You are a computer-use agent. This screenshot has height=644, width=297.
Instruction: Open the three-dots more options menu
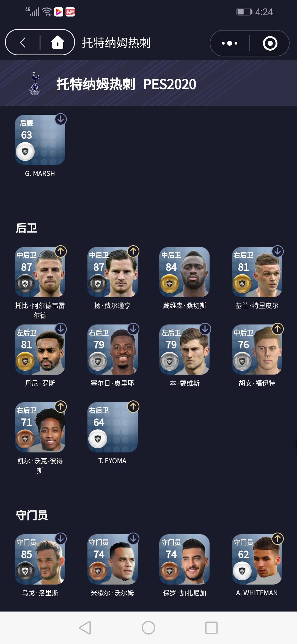(230, 43)
